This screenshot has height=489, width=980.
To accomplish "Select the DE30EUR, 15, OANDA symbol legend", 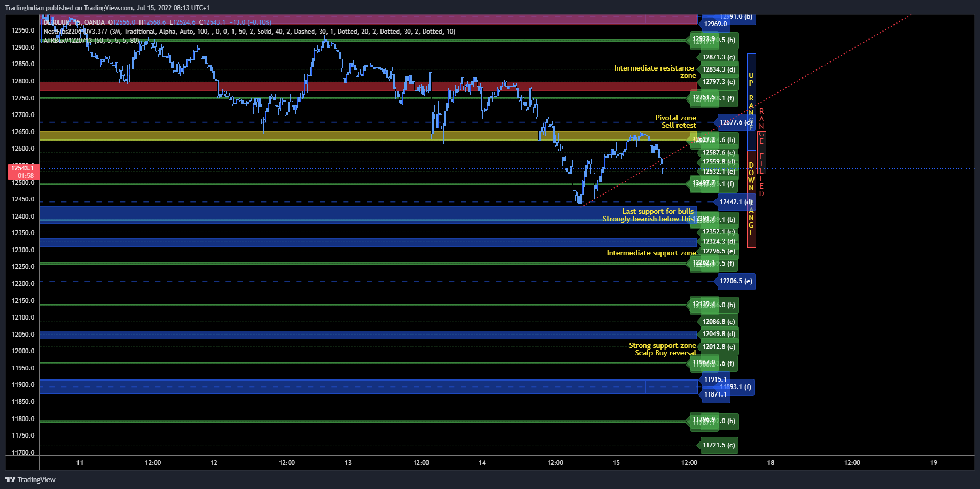I will (74, 22).
